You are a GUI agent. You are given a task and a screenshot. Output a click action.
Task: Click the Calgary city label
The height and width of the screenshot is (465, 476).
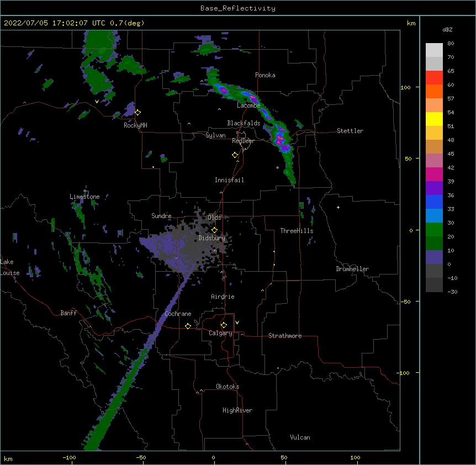point(220,333)
